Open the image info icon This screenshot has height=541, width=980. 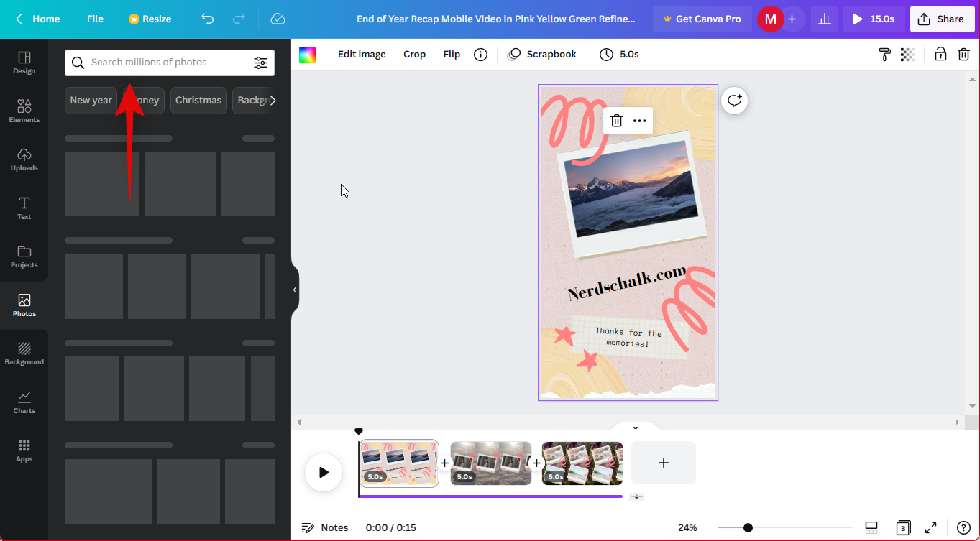click(x=480, y=55)
